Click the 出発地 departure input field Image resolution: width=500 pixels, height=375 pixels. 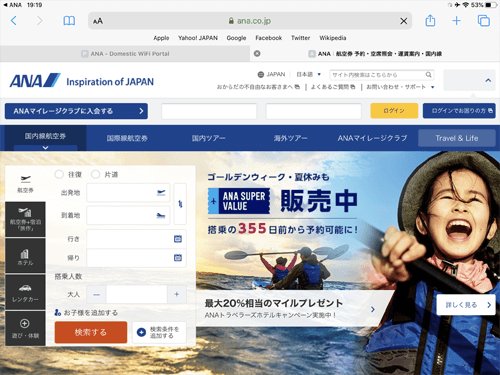[x=128, y=192]
